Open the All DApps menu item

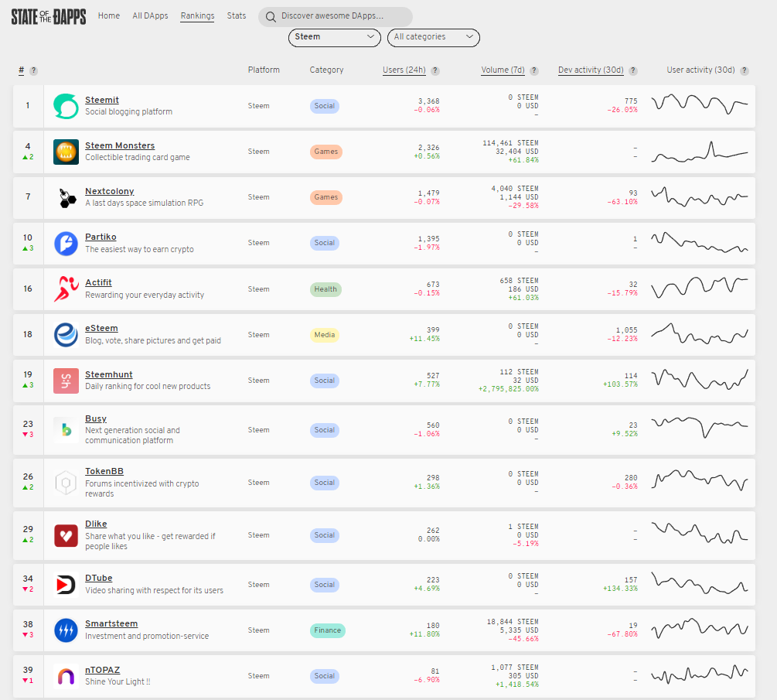pyautogui.click(x=150, y=16)
